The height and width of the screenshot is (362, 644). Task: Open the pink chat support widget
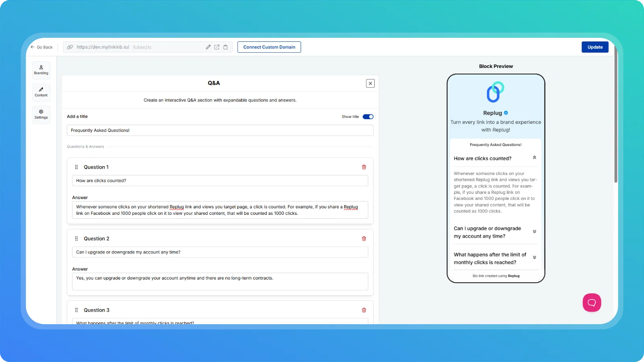592,302
